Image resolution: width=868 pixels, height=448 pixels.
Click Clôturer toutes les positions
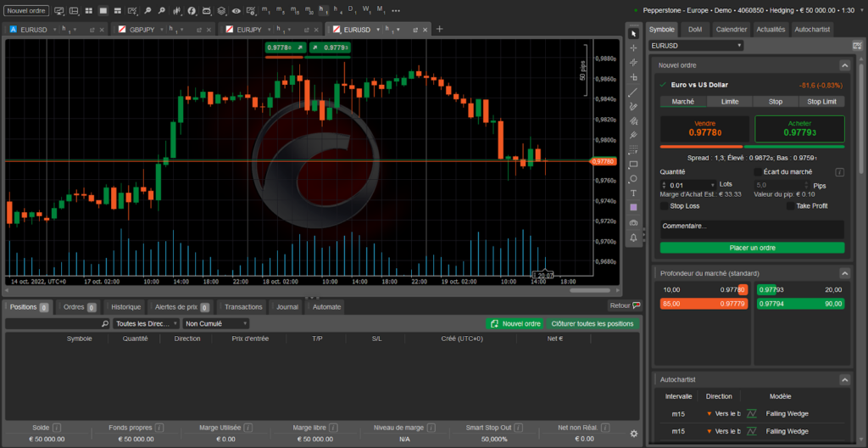tap(593, 324)
